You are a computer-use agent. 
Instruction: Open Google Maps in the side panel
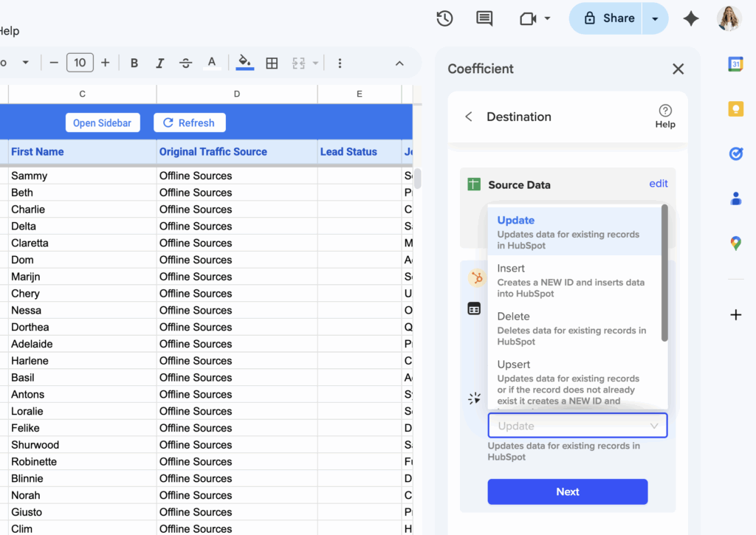pyautogui.click(x=735, y=243)
